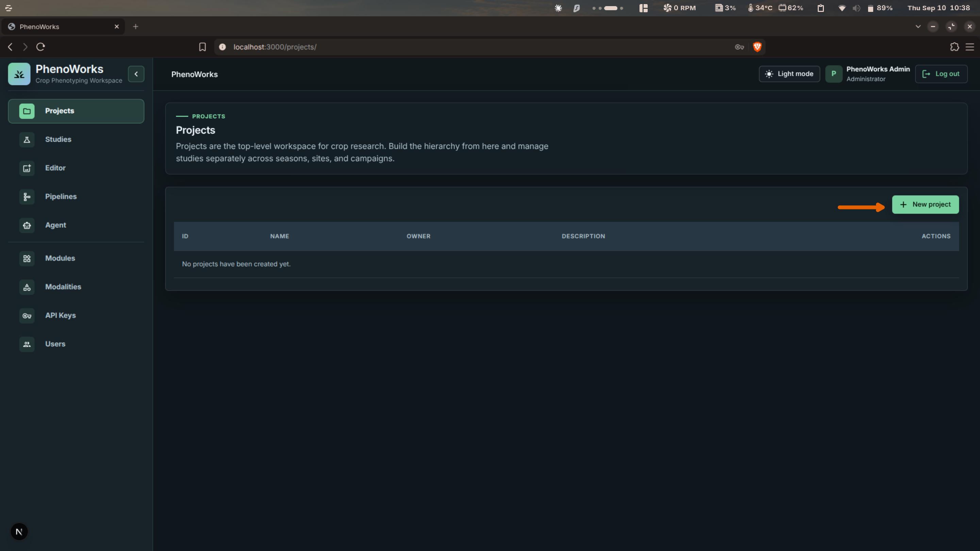Open the saved passwords key icon
This screenshot has height=551, width=980.
tap(739, 47)
